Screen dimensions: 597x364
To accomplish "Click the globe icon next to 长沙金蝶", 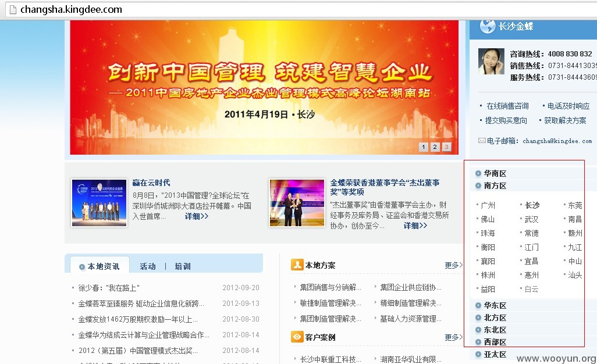I will tap(488, 26).
